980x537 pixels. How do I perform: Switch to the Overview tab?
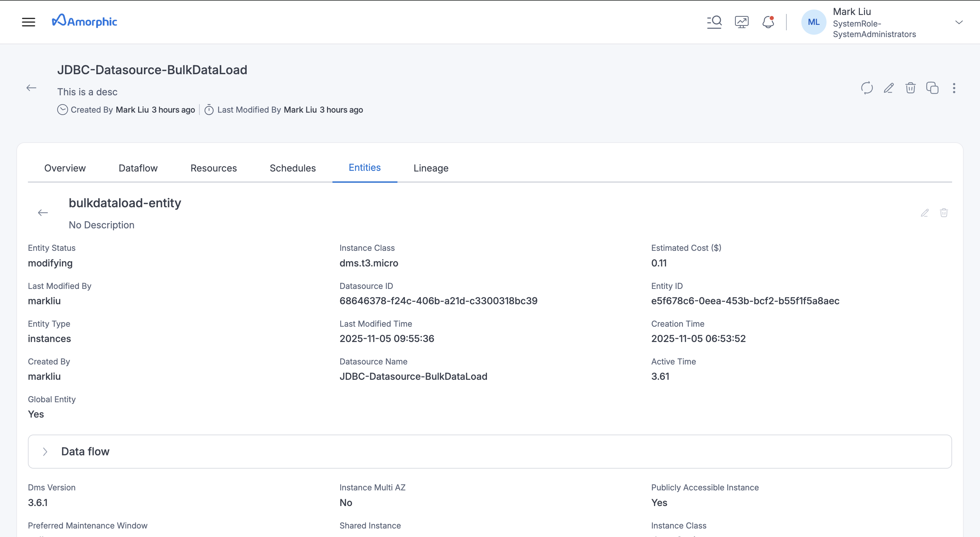65,168
